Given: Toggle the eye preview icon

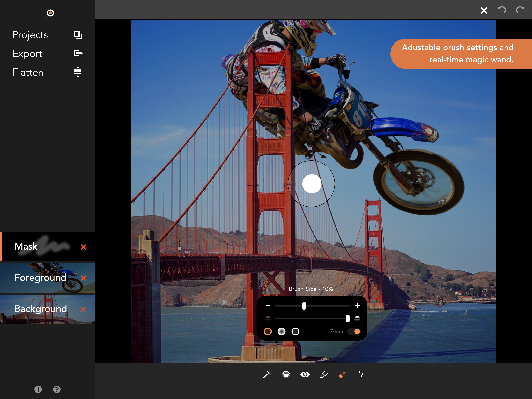Looking at the screenshot, I should pyautogui.click(x=305, y=374).
